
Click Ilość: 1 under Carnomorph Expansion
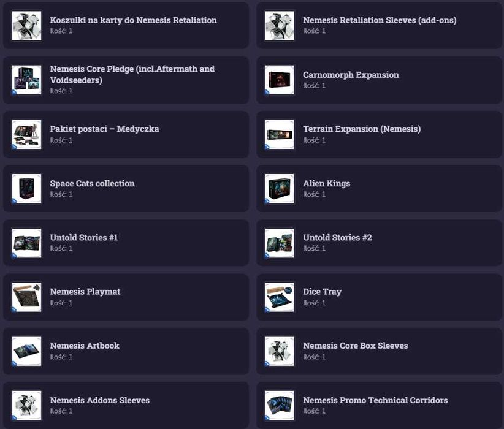click(315, 85)
